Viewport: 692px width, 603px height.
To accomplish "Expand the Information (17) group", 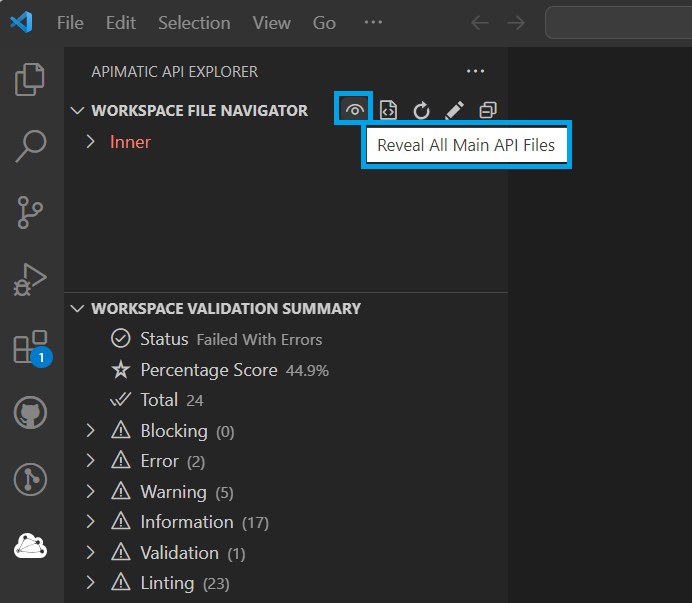I will [90, 522].
